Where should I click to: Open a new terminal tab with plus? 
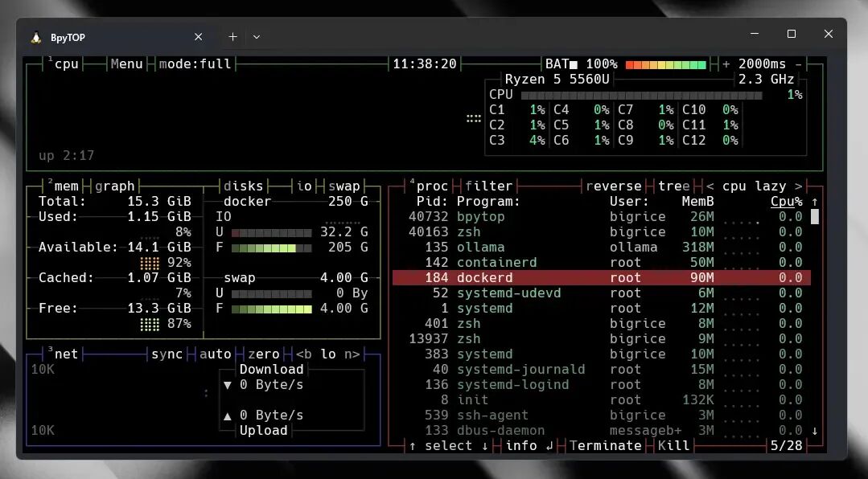(232, 37)
